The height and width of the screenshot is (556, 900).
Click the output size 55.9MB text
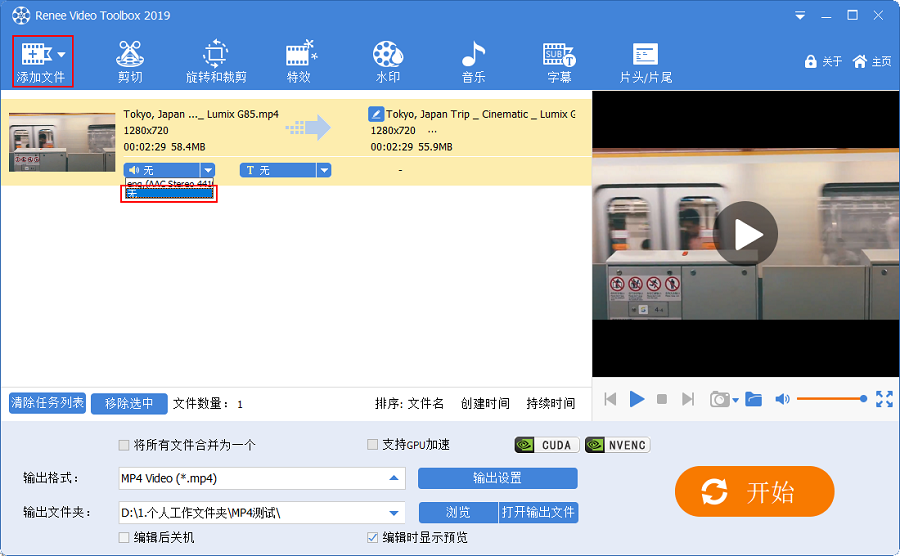click(435, 147)
